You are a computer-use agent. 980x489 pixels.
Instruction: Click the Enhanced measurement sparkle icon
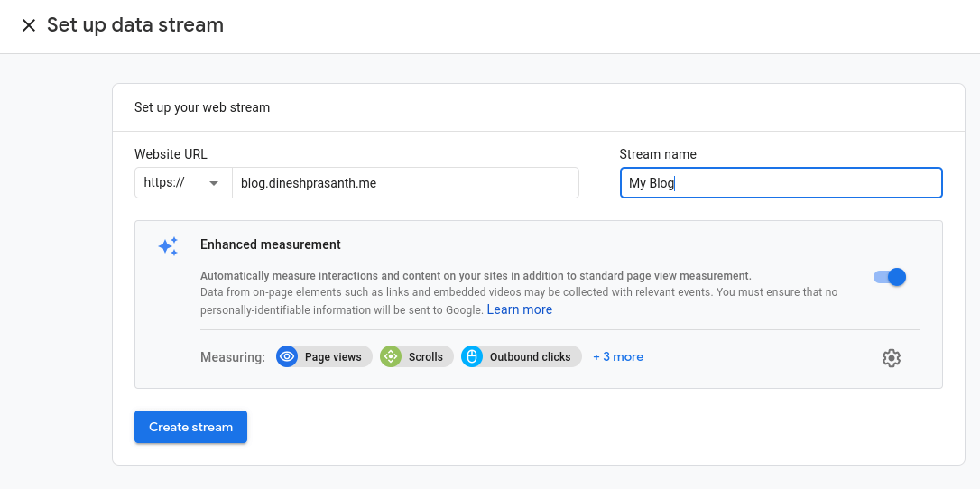(168, 246)
